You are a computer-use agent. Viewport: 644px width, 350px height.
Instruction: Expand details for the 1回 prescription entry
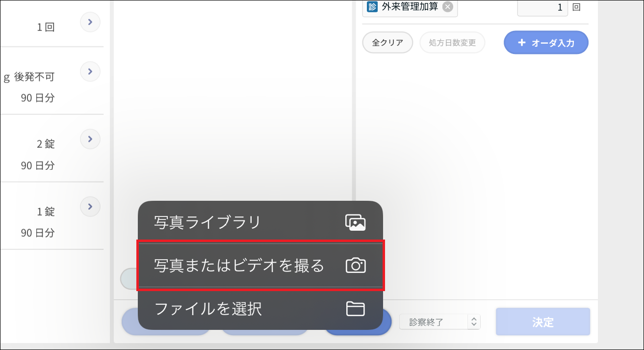pos(90,22)
